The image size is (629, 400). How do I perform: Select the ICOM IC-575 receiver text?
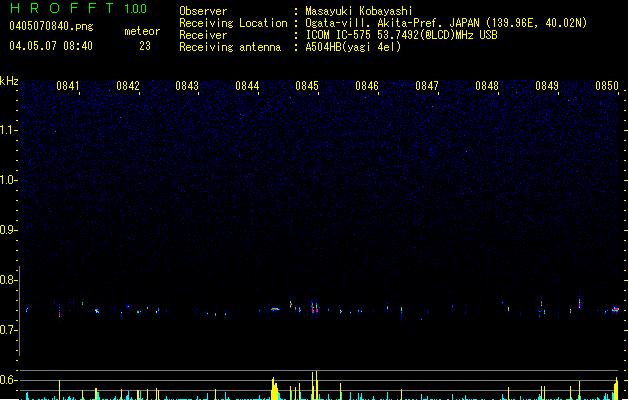point(401,35)
